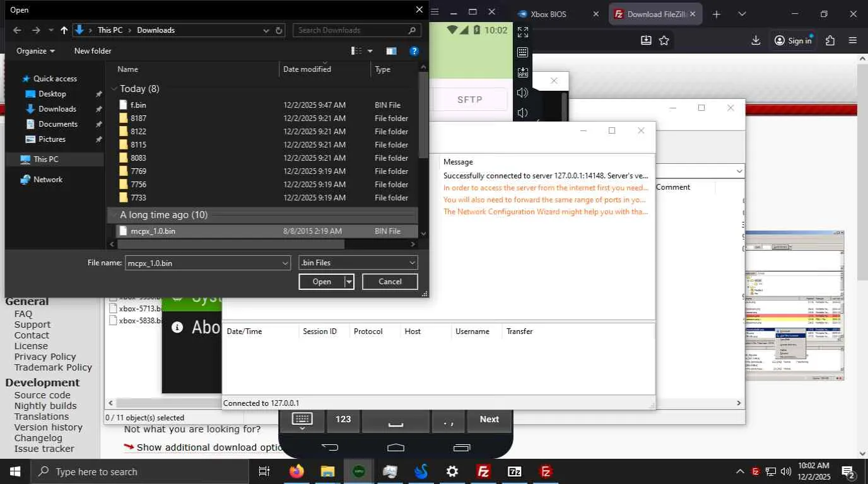This screenshot has height=484, width=868.
Task: Select the 7733 folder
Action: click(x=138, y=198)
